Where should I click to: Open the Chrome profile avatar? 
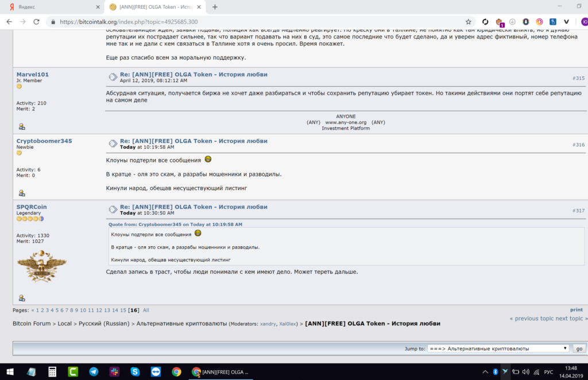pos(584,22)
